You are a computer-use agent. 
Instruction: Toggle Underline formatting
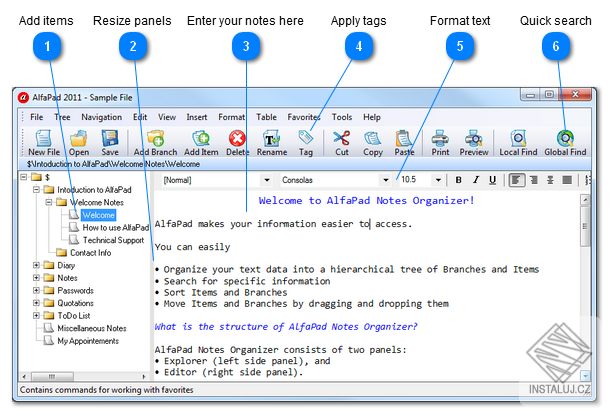coord(493,180)
